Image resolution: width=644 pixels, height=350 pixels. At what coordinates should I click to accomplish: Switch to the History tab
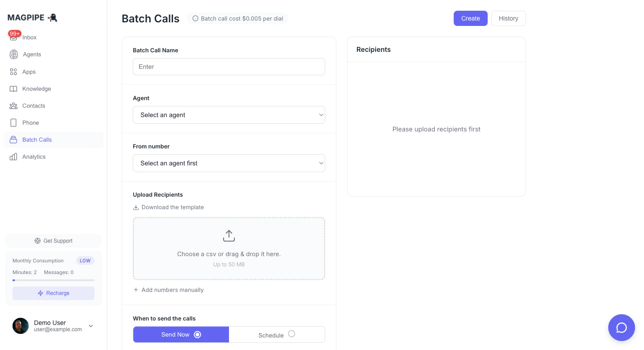coord(508,18)
